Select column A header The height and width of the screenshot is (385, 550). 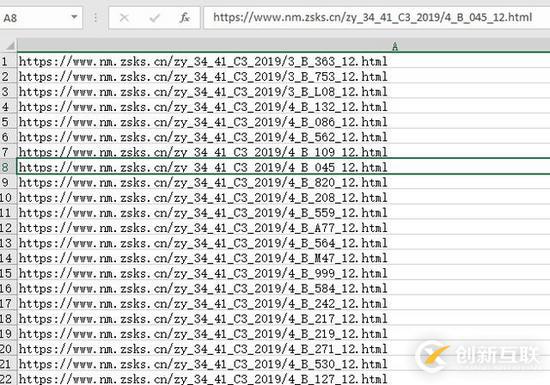point(283,46)
